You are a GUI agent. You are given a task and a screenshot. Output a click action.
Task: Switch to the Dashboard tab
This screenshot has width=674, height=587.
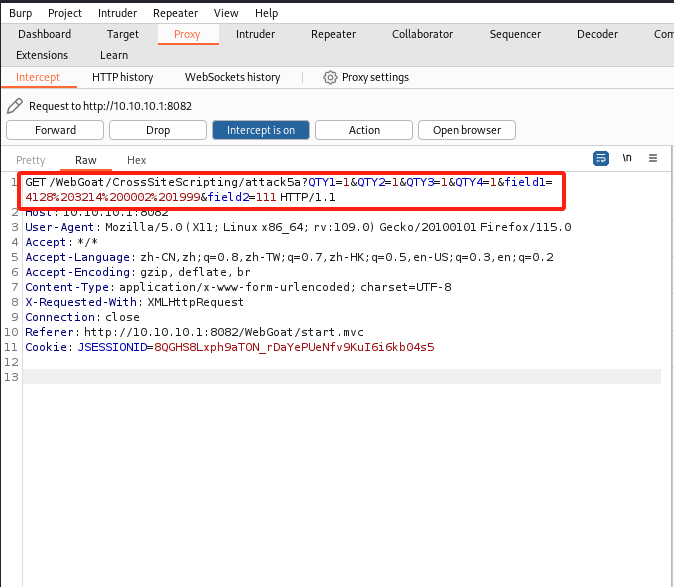(44, 34)
